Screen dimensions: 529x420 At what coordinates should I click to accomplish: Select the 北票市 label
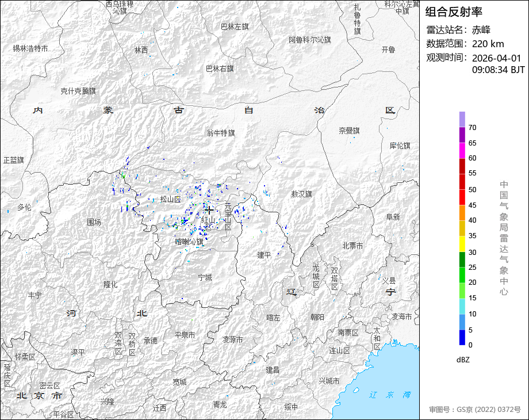click(352, 246)
